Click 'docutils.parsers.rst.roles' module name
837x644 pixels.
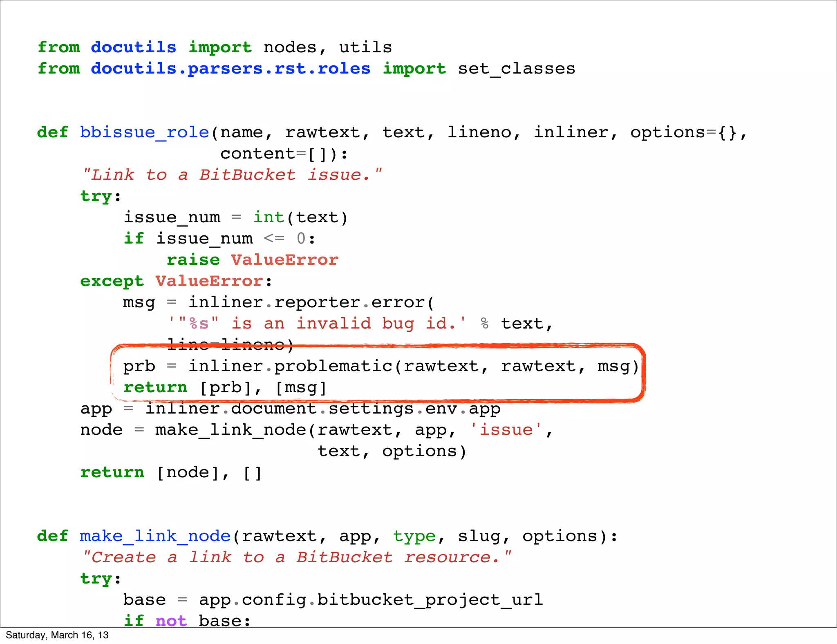231,69
